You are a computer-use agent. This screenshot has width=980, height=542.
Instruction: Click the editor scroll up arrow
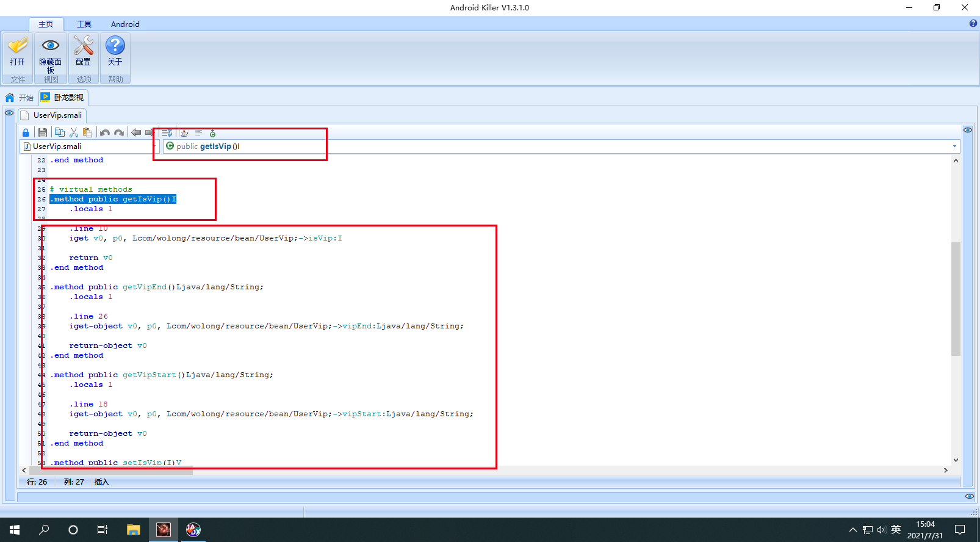tap(956, 161)
